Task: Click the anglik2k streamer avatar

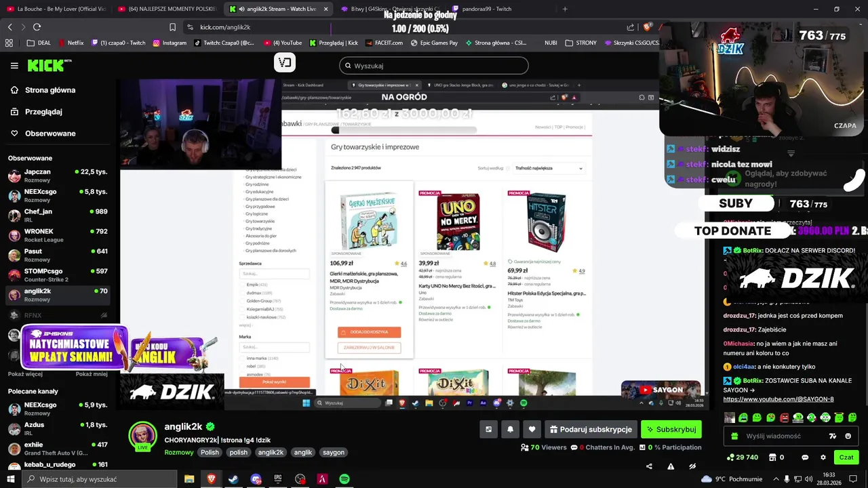Action: [x=143, y=436]
